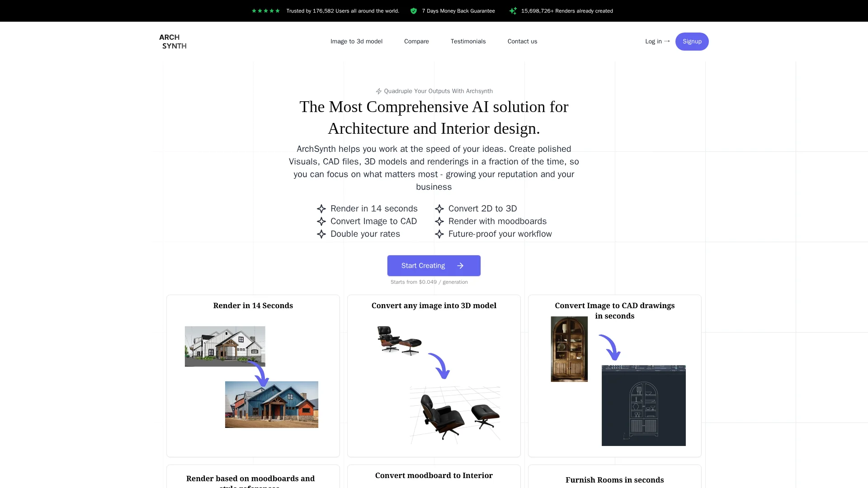Open the Image to 3d model menu item
Screen dimensions: 868x488
pos(356,42)
